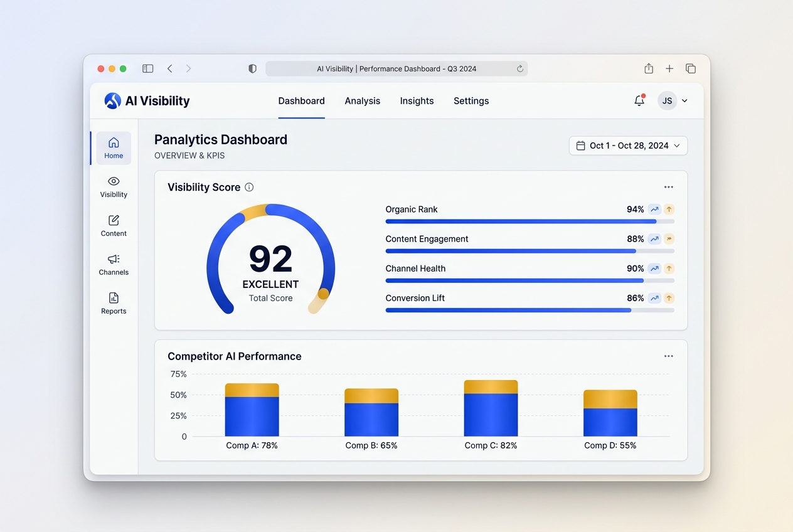The height and width of the screenshot is (532, 793).
Task: Click the "Comp A: 78%" label
Action: coord(252,445)
